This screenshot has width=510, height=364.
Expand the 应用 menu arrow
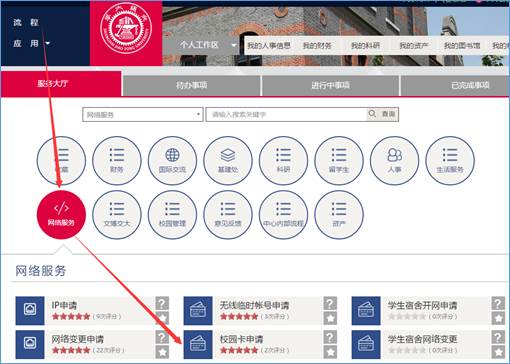click(48, 43)
